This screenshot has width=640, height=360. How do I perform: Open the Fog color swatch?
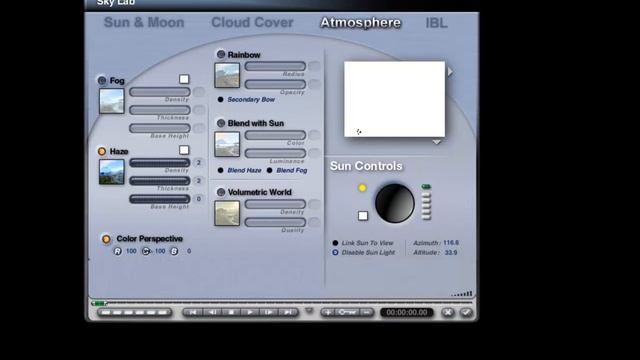(x=184, y=79)
